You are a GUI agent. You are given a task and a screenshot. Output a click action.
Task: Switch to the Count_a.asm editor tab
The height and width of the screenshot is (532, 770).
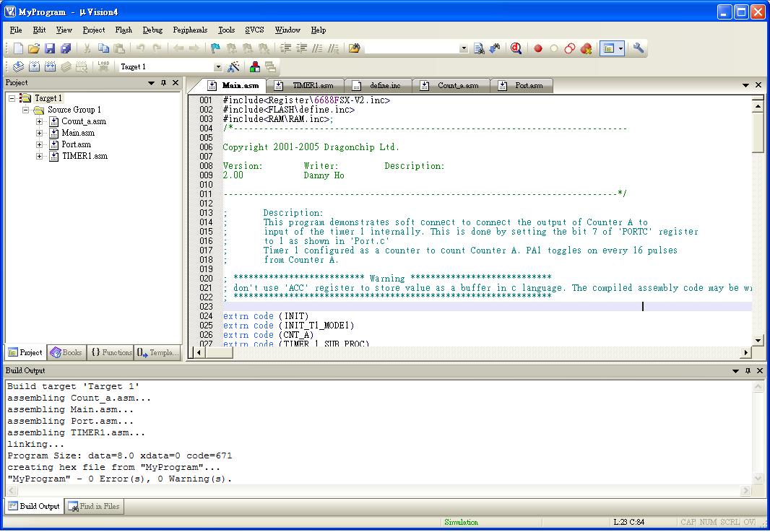tap(451, 85)
